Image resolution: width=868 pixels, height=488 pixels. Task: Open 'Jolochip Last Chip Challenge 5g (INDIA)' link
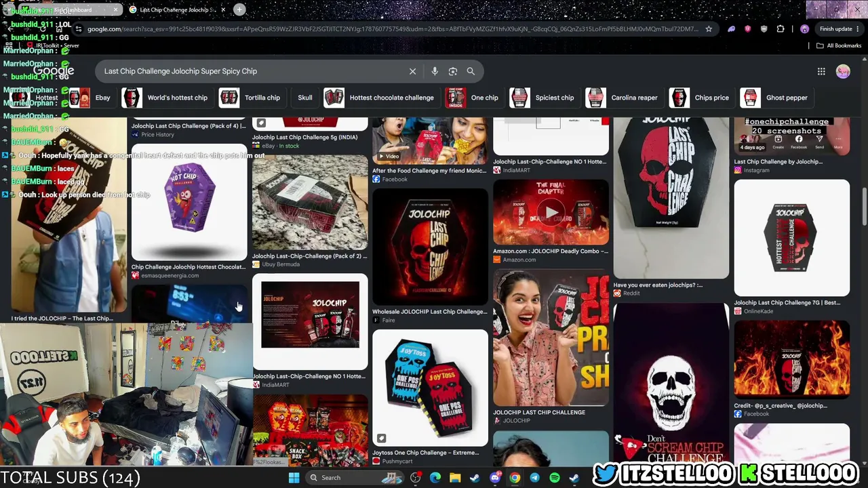(x=305, y=138)
